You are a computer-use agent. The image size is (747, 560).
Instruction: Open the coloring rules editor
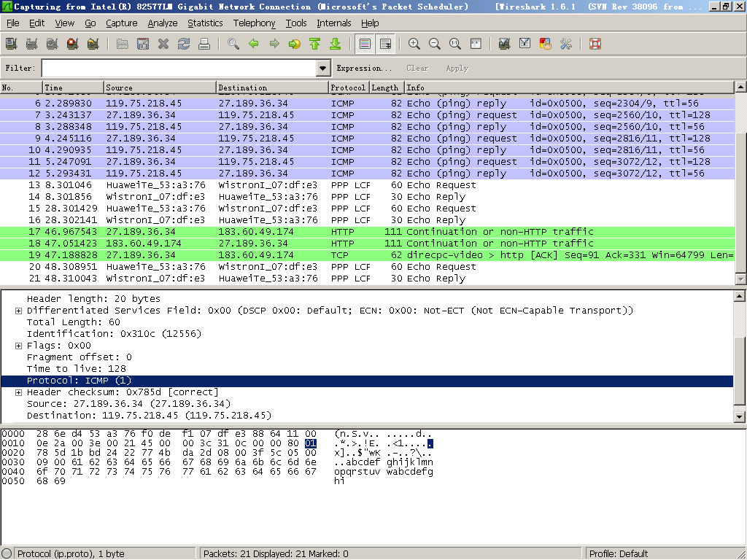(545, 44)
